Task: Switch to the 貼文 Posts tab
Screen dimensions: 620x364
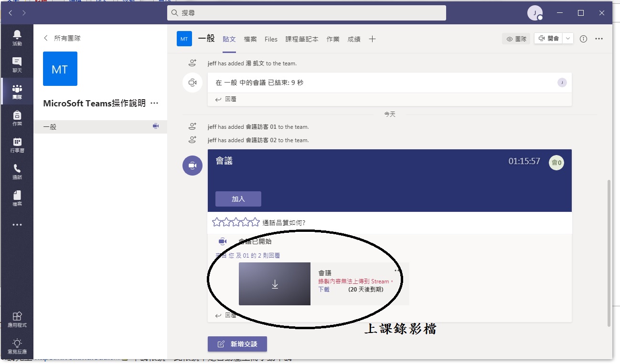Action: (x=229, y=39)
